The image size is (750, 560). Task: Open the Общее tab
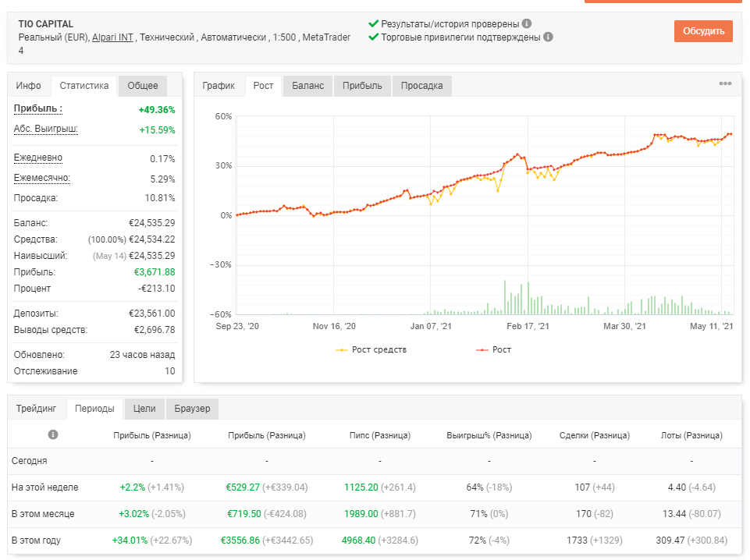point(143,86)
